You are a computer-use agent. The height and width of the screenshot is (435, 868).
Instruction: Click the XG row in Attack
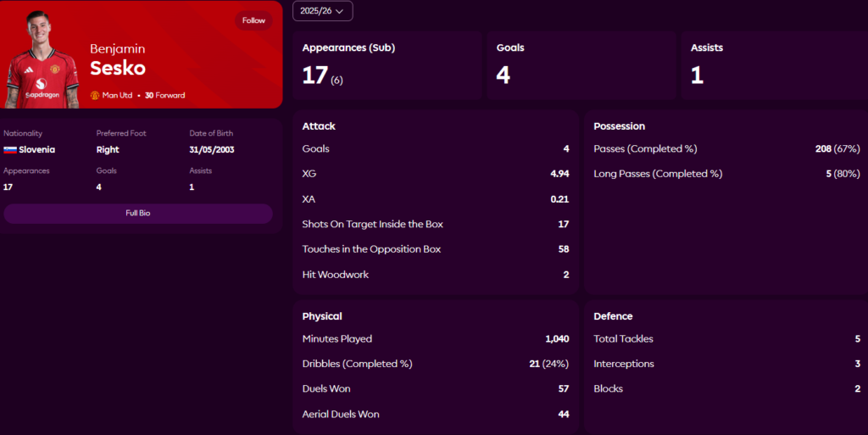click(435, 174)
